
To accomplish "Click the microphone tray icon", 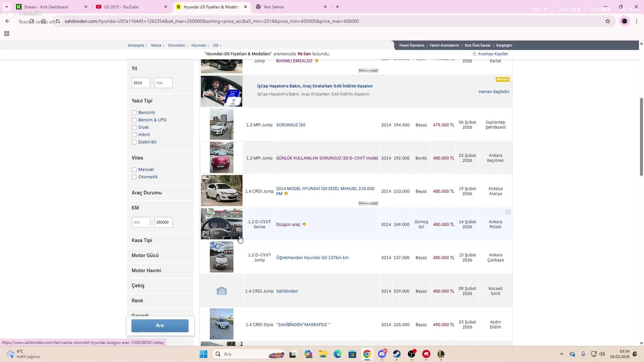I will click(584, 354).
